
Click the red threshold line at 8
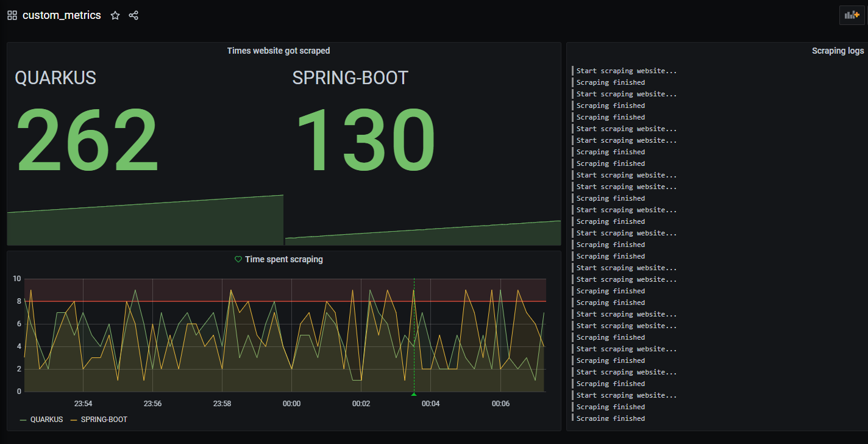pos(285,301)
